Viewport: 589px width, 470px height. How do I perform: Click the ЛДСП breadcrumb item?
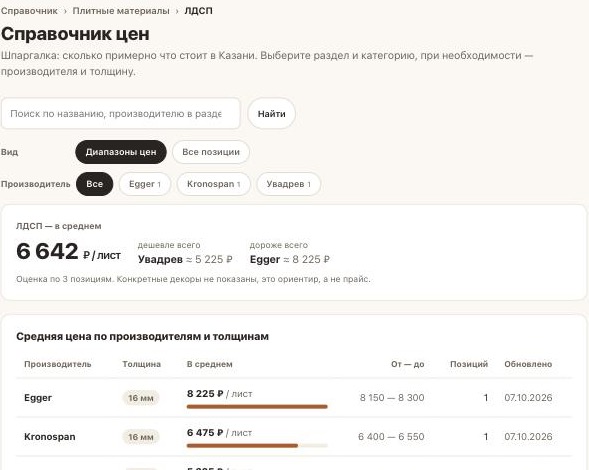(198, 11)
